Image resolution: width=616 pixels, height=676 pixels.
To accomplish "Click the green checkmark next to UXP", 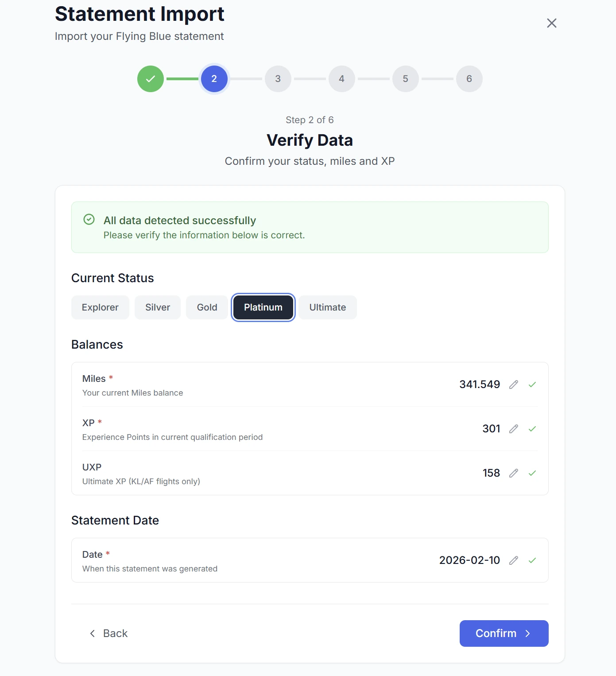I will (x=532, y=473).
